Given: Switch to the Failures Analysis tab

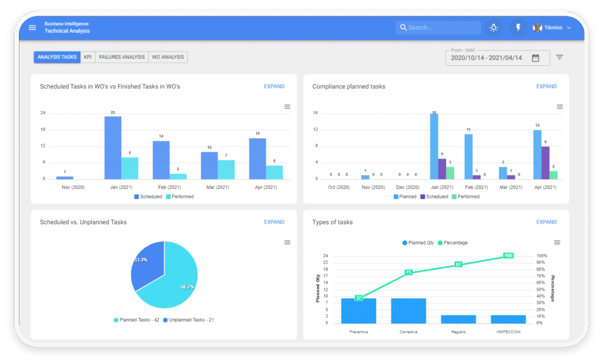Looking at the screenshot, I should point(121,57).
